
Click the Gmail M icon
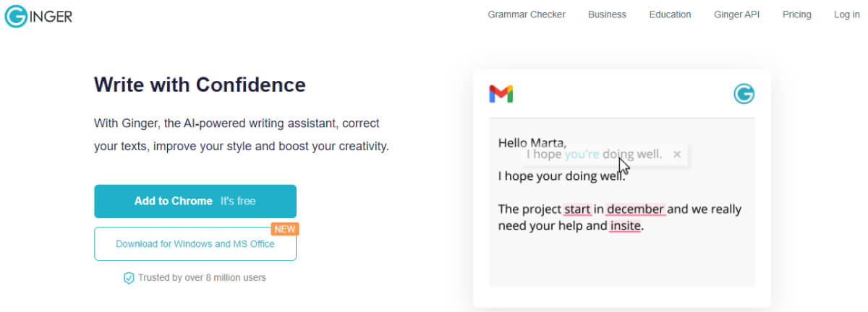[501, 94]
